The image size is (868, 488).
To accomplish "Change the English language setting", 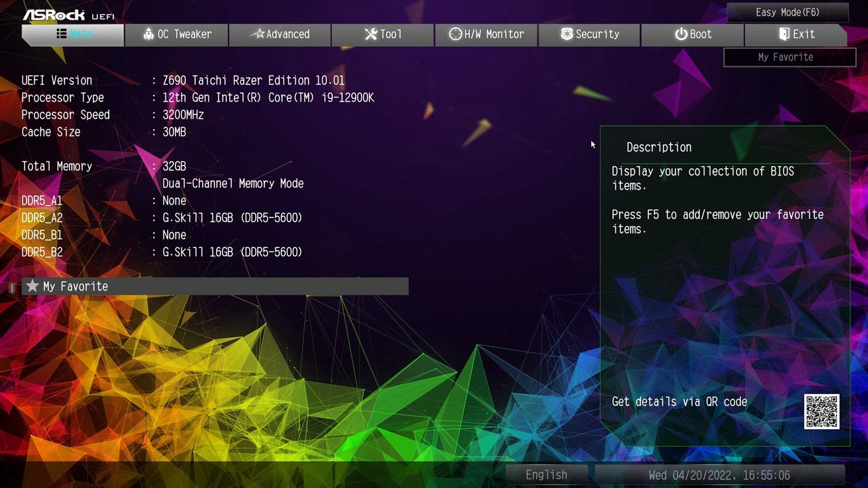I will [x=546, y=475].
